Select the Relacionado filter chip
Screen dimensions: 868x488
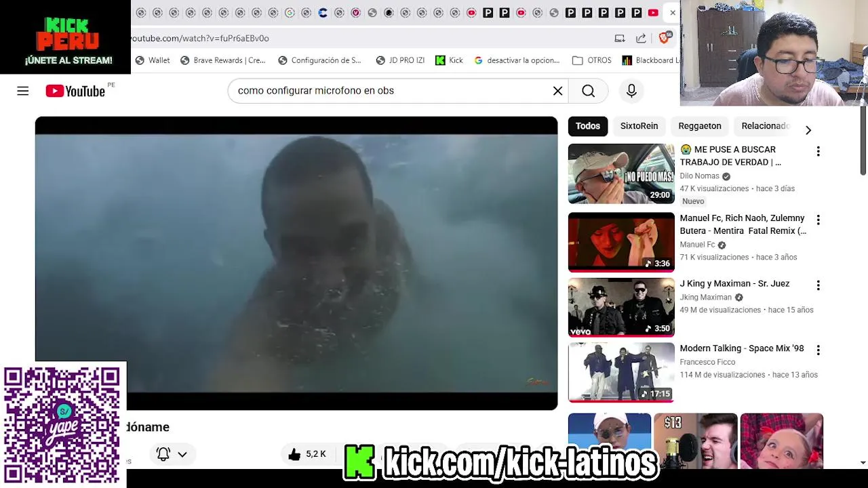tap(765, 126)
